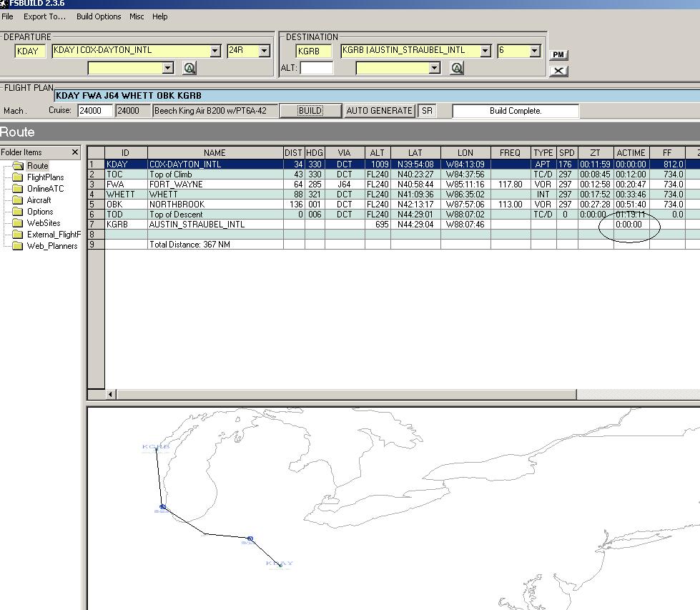Select the Route folder
This screenshot has width=700, height=610.
click(37, 166)
